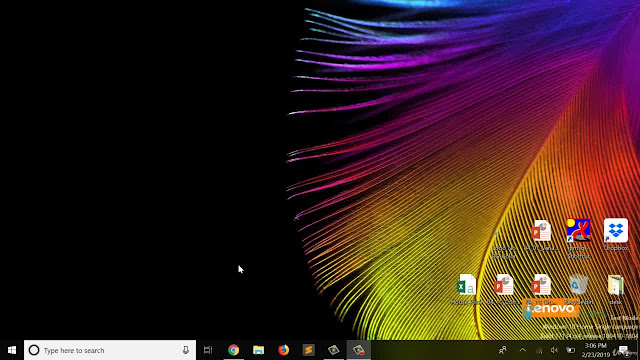Click the volume speaker icon
This screenshot has height=360, width=640.
tap(554, 350)
